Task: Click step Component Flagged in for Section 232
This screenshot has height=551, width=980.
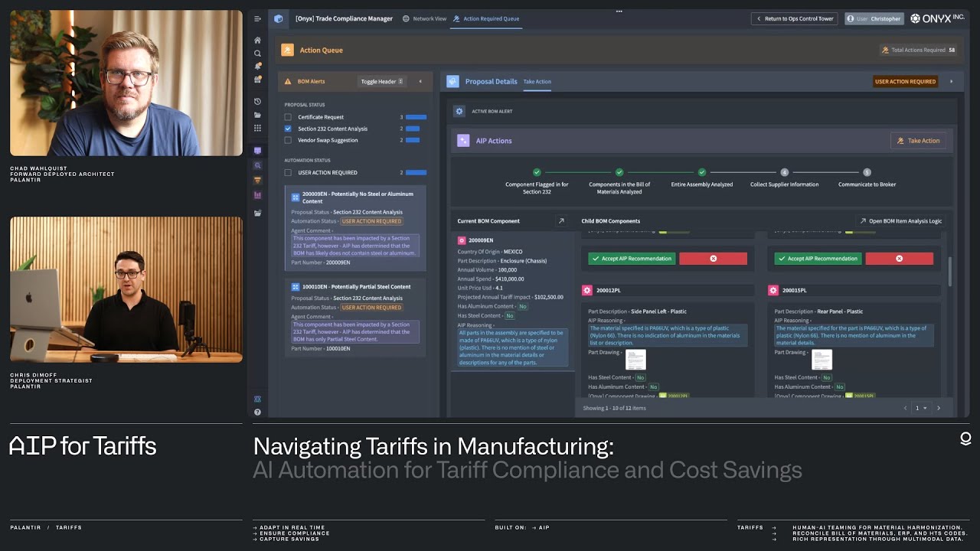Action: click(537, 172)
